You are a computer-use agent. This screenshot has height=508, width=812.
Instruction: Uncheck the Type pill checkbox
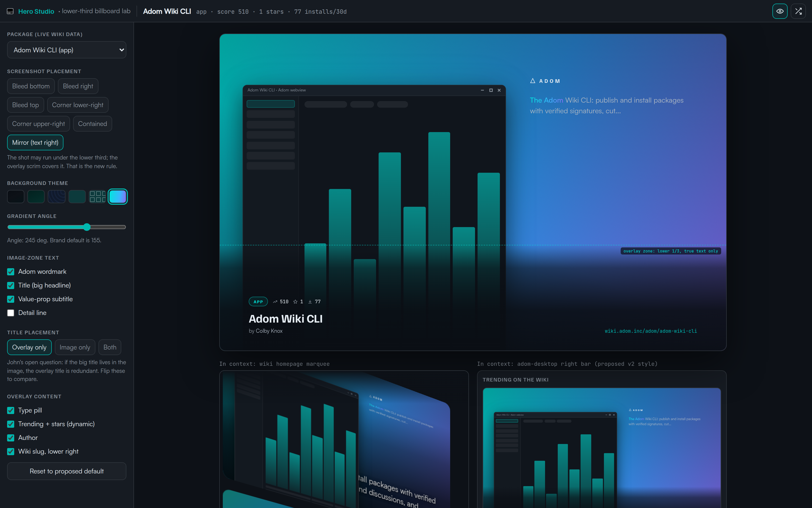click(11, 410)
